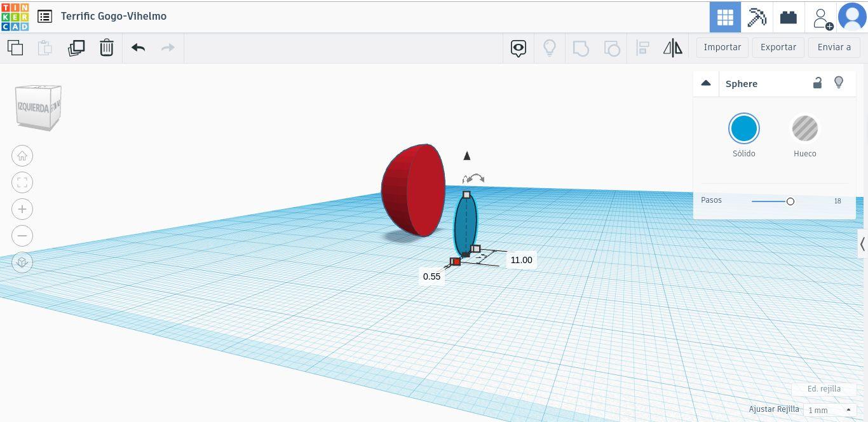Copy the selected shape

[x=15, y=48]
